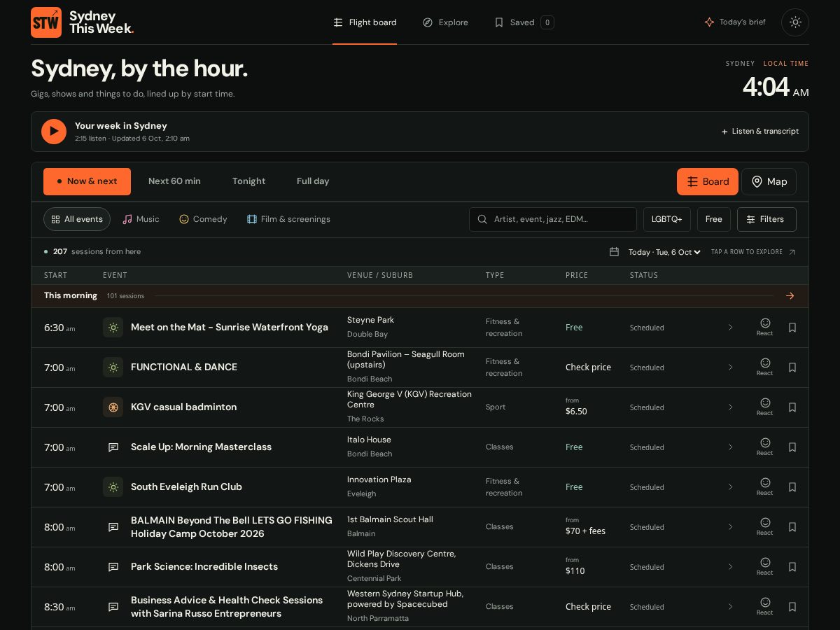Switch to Map view
840x630 pixels.
coord(769,181)
